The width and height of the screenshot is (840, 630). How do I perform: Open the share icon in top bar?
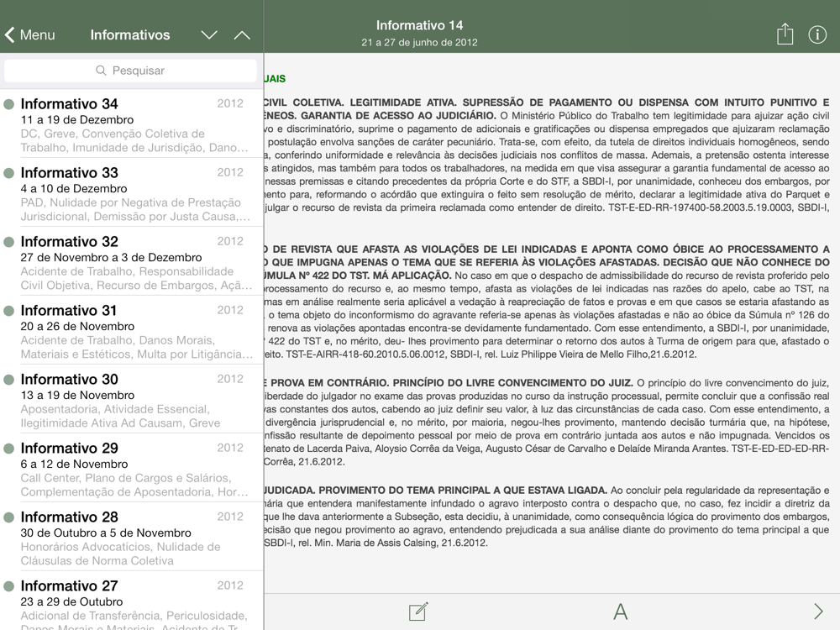coord(785,34)
